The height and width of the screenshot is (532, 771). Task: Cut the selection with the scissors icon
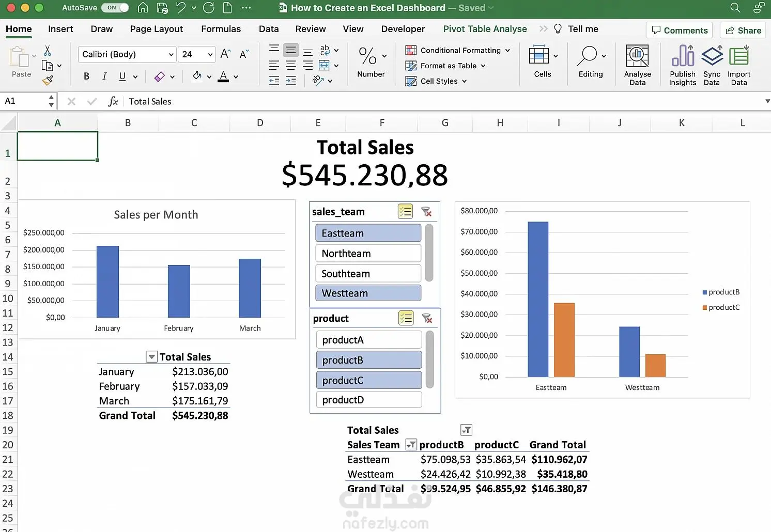click(48, 51)
